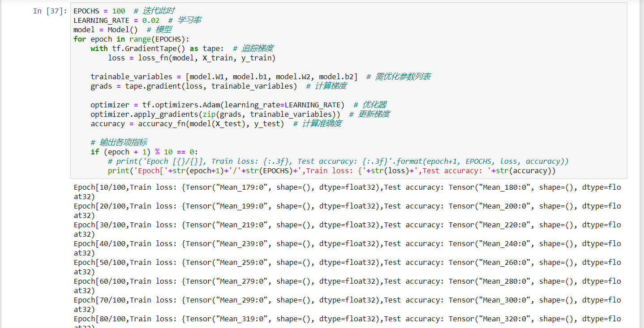Click the 'optimizer = tf.optimizers.Adam' line
The width and height of the screenshot is (644, 328).
239,105
